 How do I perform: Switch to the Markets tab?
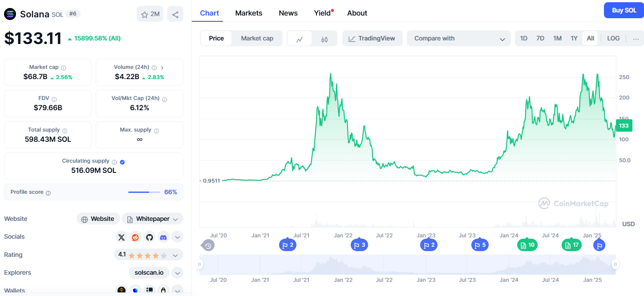[248, 13]
